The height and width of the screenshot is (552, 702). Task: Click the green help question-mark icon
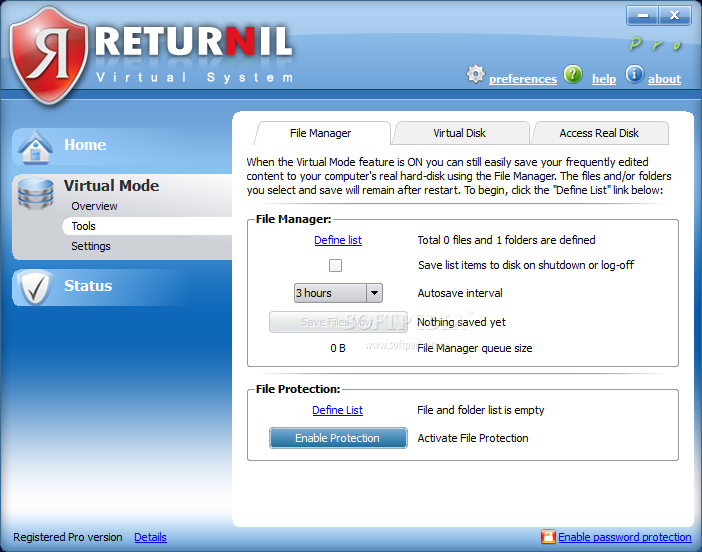(x=573, y=74)
